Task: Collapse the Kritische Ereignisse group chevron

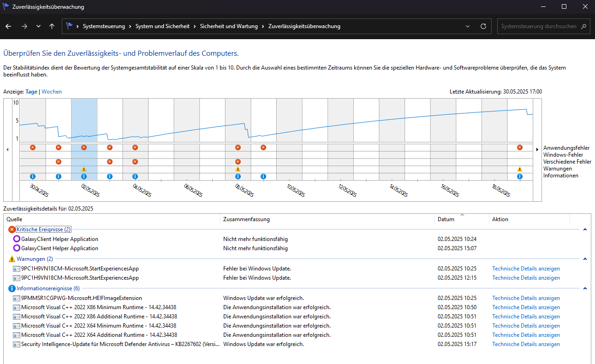Action: pos(585,229)
